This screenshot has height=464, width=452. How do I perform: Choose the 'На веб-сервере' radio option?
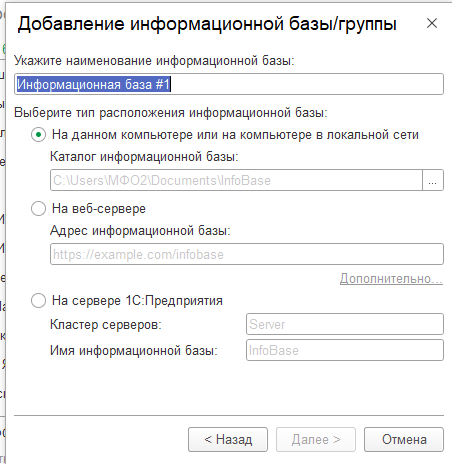(38, 209)
